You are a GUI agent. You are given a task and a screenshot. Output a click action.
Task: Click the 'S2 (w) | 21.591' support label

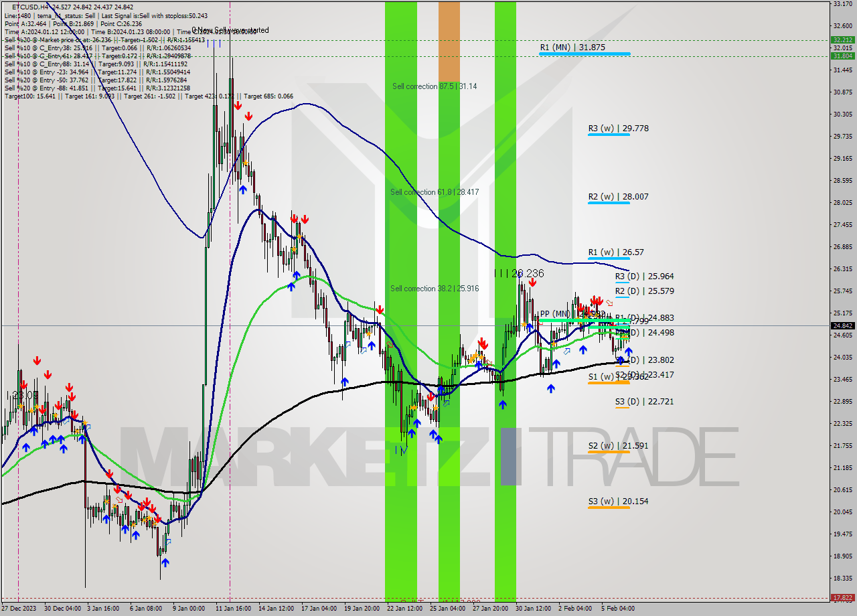618,445
